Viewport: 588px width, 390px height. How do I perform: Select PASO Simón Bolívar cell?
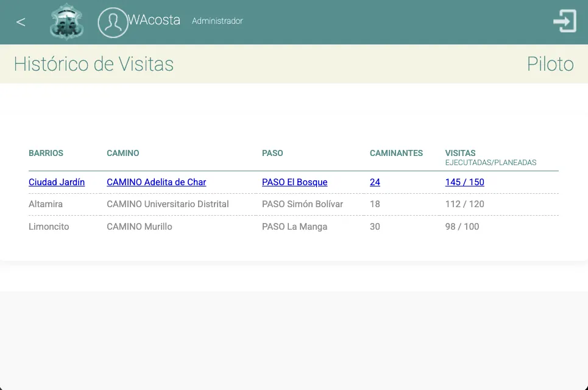(303, 204)
